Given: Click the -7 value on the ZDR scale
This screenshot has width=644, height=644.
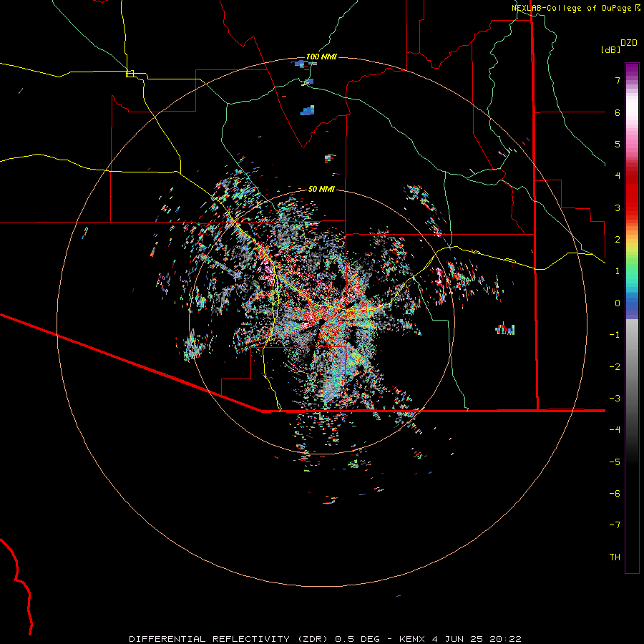Looking at the screenshot, I should click(615, 525).
